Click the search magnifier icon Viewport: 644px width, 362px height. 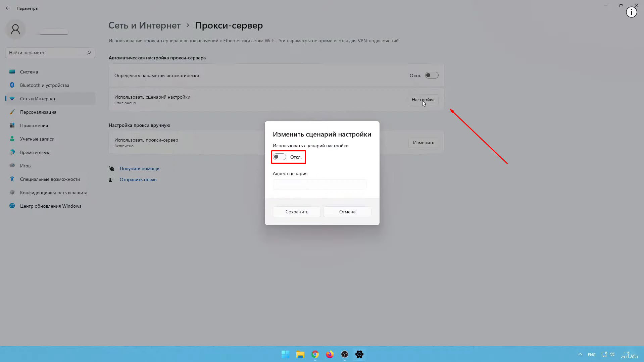(89, 53)
